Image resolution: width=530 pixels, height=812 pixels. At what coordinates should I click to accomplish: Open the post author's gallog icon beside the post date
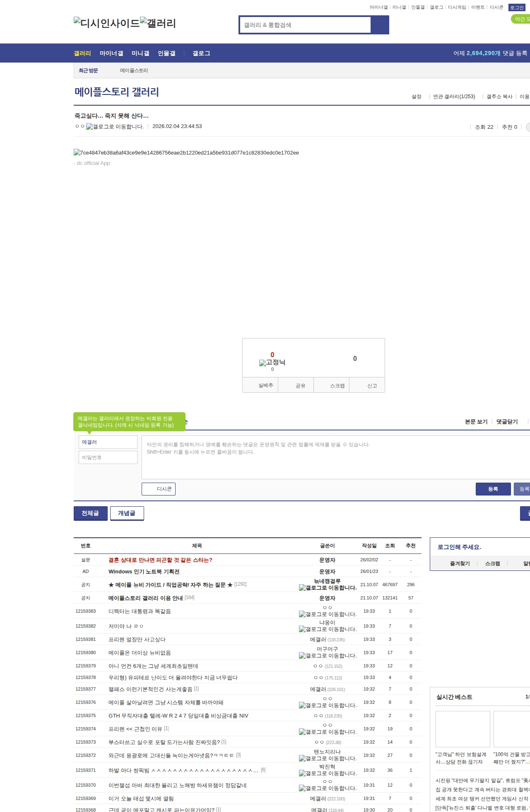click(x=115, y=127)
